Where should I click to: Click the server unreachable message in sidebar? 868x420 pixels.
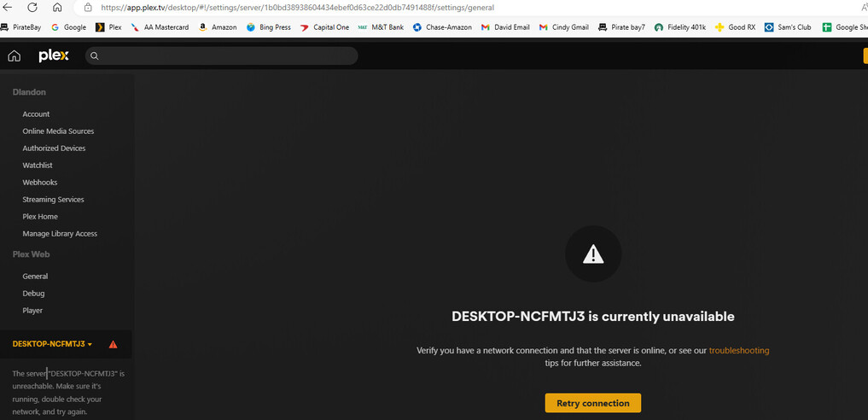click(68, 393)
